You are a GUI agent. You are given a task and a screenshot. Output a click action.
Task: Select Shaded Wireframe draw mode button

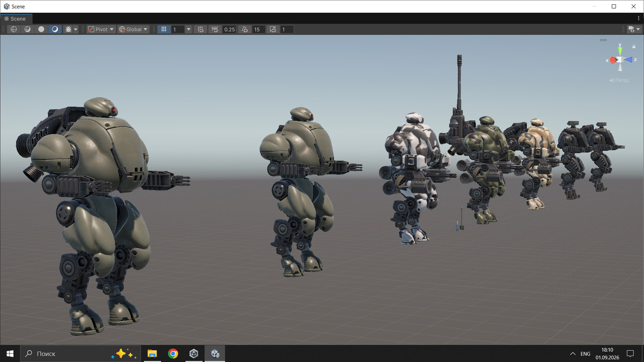(x=27, y=29)
